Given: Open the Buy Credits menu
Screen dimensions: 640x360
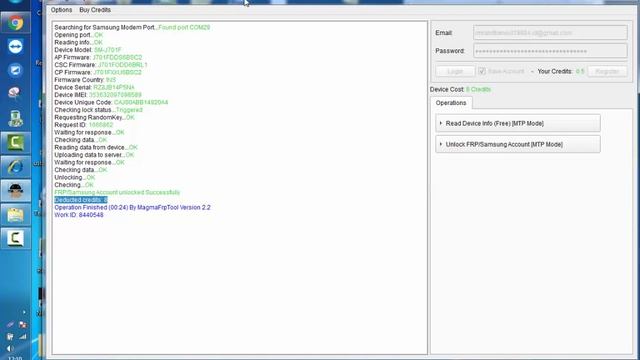Looking at the screenshot, I should [95, 10].
